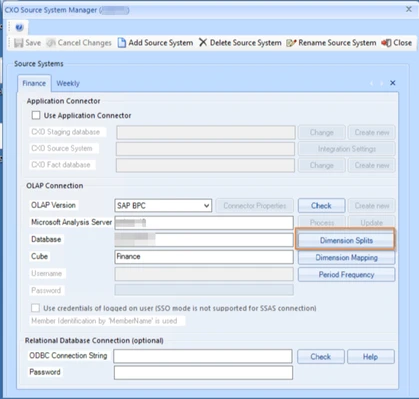Open Dimension Splits
Image resolution: width=419 pixels, height=399 pixels.
[346, 240]
